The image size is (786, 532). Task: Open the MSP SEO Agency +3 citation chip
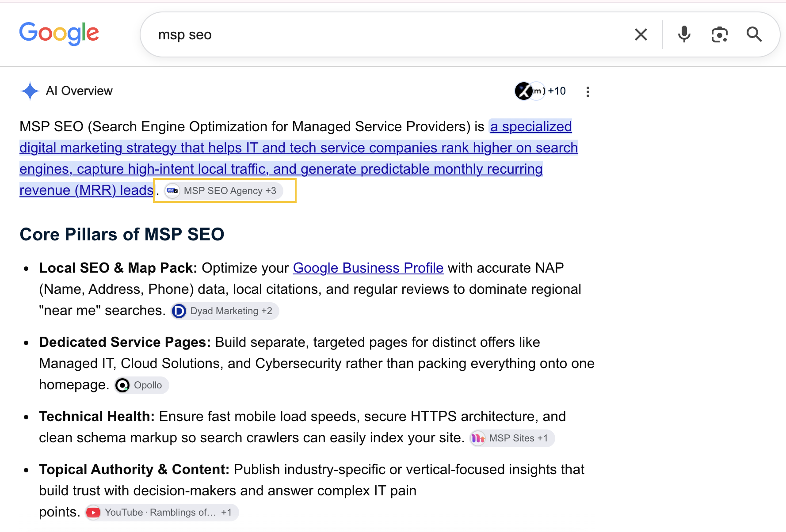coord(224,191)
